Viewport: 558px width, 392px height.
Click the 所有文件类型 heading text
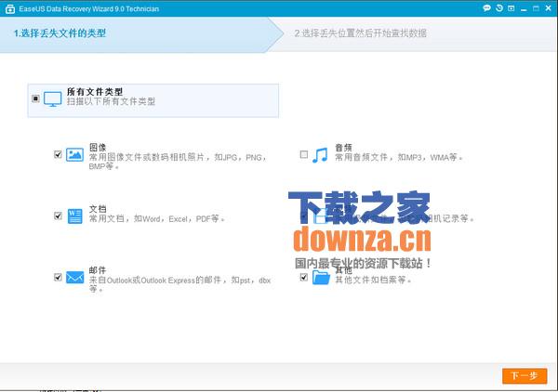[95, 92]
